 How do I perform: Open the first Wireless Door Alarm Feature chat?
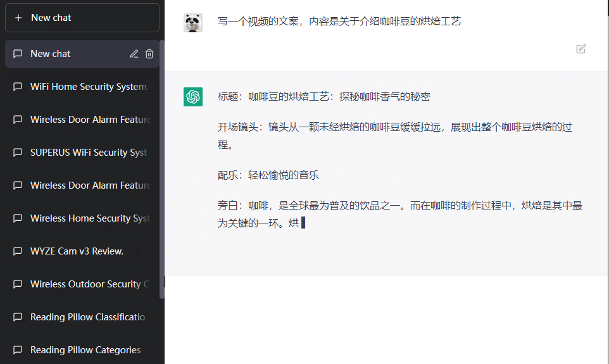82,120
